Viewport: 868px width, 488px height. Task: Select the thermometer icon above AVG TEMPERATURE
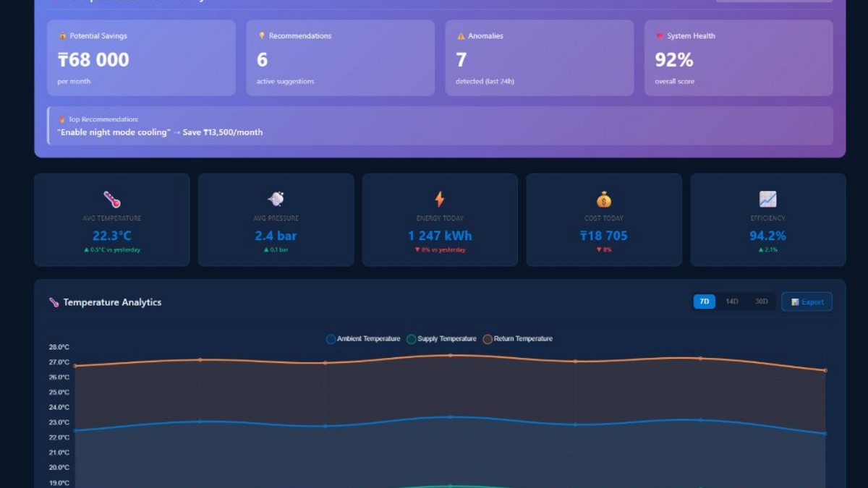click(111, 200)
